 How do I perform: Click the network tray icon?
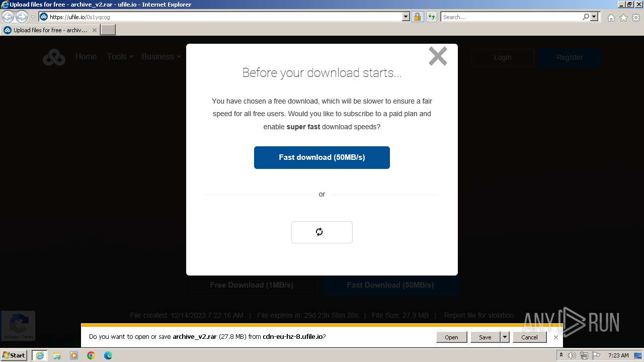[x=584, y=355]
